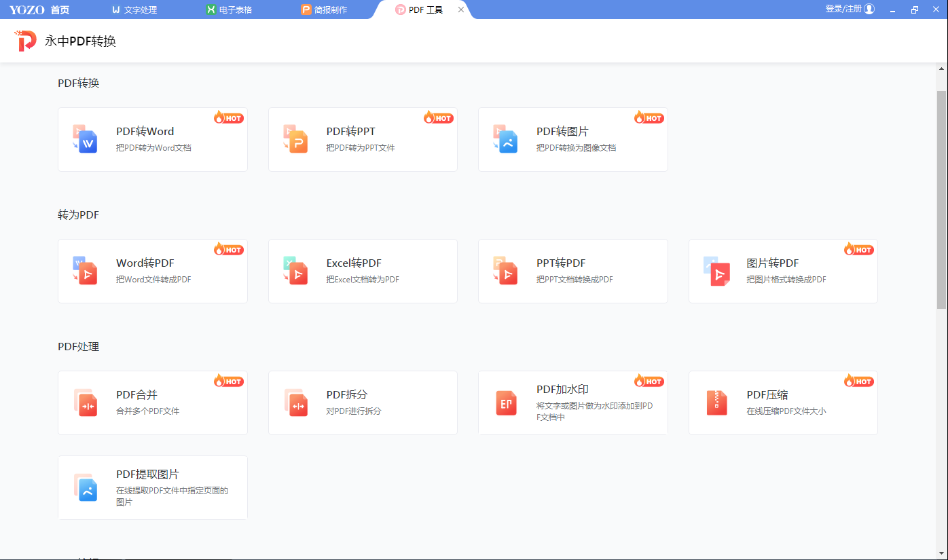Open the 图片转PDF converter title

click(773, 263)
